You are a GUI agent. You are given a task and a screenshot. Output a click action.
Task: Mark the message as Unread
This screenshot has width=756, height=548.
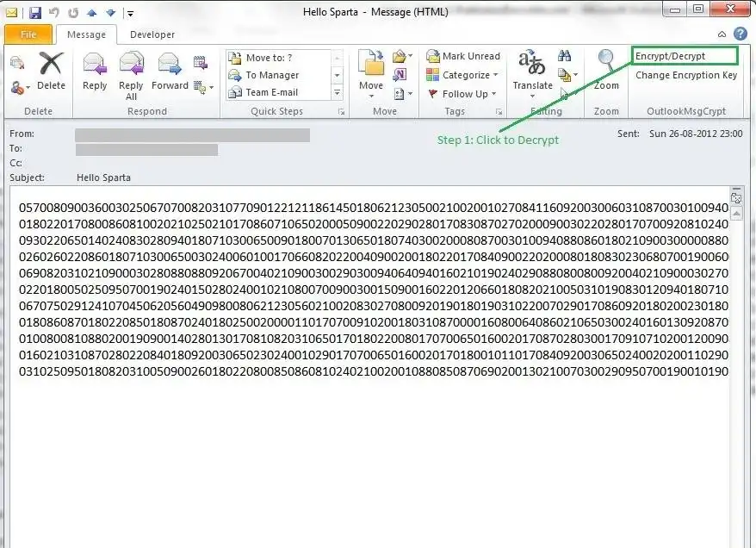[463, 56]
